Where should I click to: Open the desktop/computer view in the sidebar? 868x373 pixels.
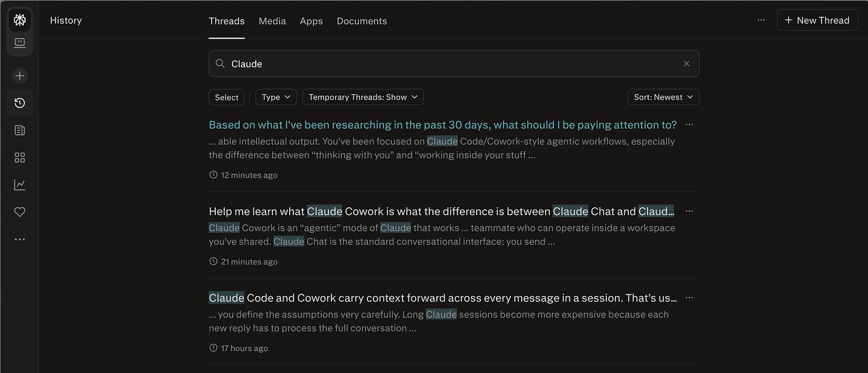20,42
